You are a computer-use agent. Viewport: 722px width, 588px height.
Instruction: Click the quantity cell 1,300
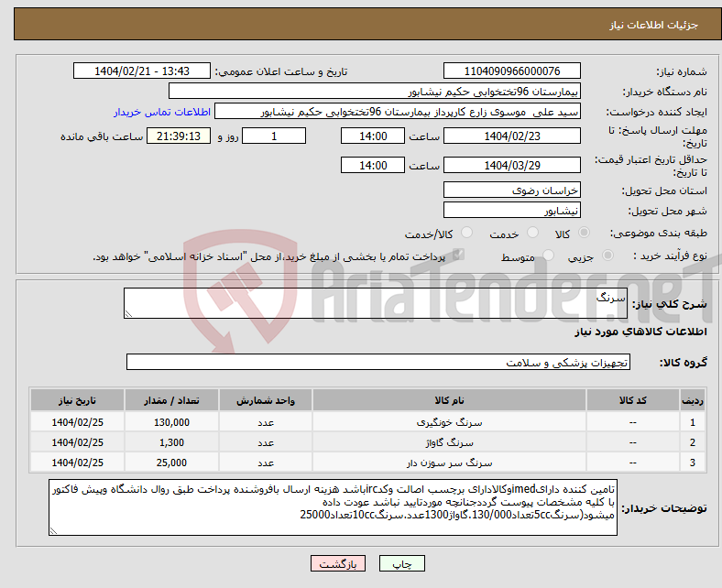click(171, 442)
